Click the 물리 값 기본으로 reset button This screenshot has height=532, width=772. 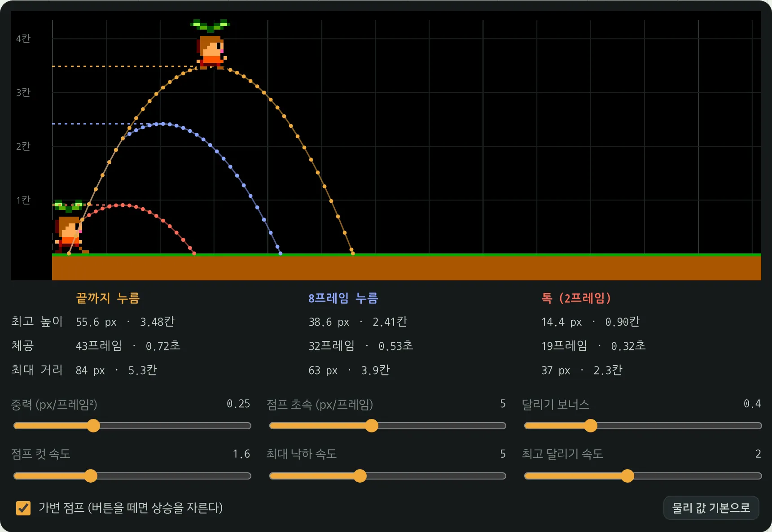click(711, 508)
